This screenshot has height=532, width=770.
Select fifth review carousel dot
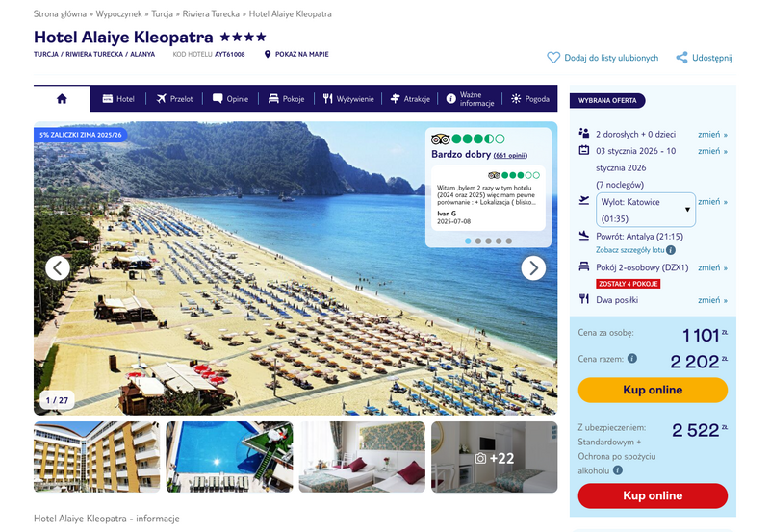[509, 241]
